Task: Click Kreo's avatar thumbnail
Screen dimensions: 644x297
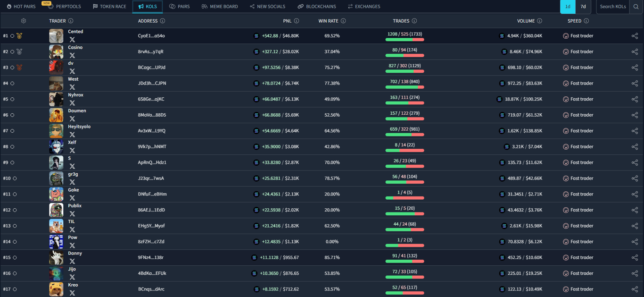Action: 56,289
